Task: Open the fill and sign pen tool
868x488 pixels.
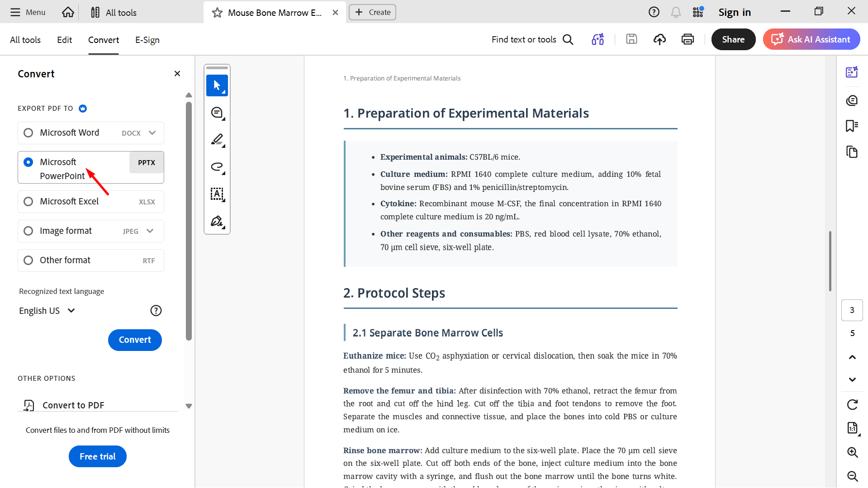Action: (217, 221)
